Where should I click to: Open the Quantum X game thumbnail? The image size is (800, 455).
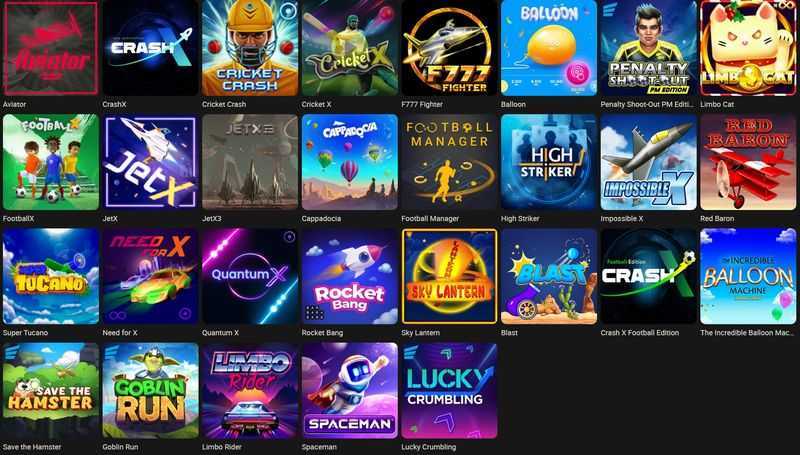(250, 276)
